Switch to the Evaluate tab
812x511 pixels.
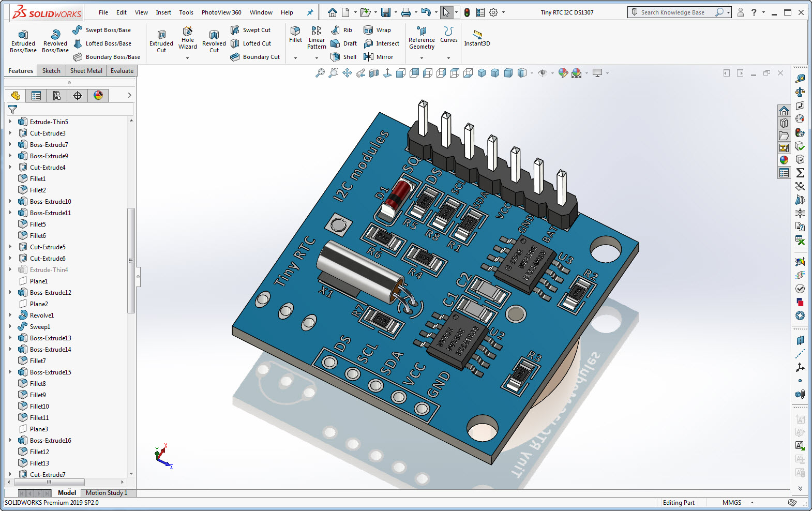122,71
